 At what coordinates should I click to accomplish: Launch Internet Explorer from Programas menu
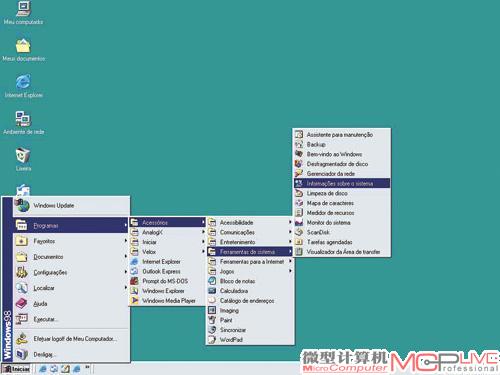pyautogui.click(x=168, y=262)
